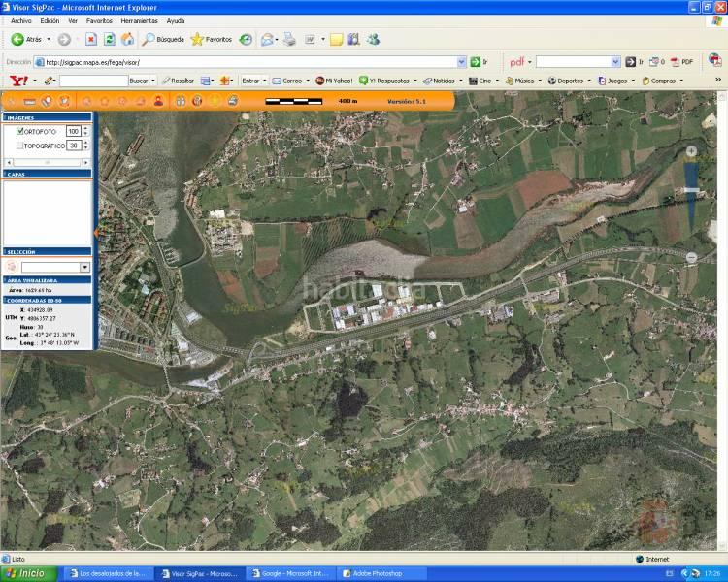Enable the TOPOGRAFICO image checkbox
Screen dimensions: 728x582
click(x=20, y=145)
